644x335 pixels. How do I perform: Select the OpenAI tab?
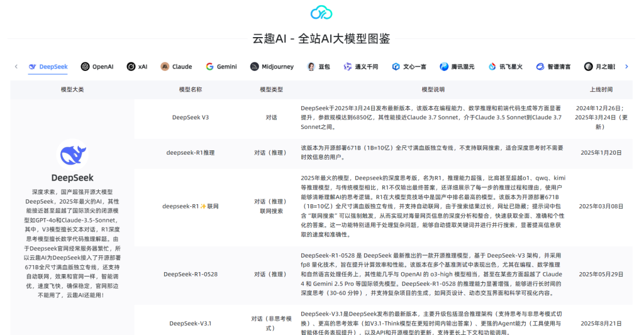[97, 67]
